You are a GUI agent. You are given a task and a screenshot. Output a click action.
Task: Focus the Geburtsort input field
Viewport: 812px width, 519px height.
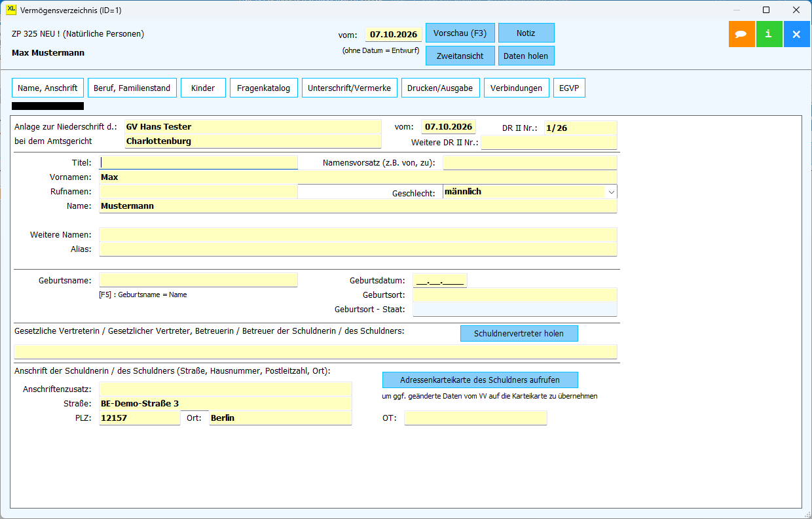coord(515,295)
